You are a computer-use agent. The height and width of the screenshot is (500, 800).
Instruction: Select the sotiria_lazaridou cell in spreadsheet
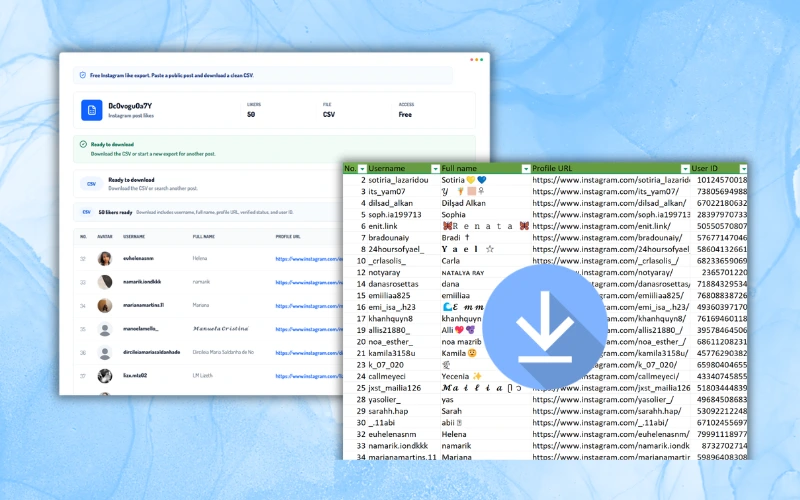pos(403,180)
